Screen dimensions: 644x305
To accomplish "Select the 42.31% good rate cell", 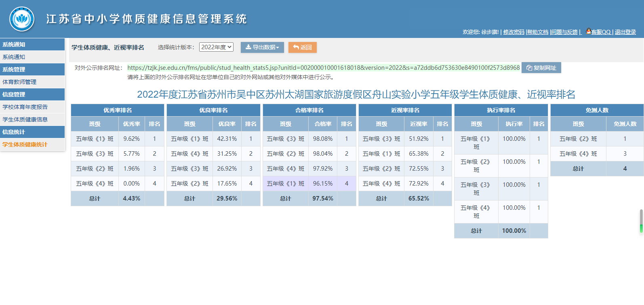I will [227, 139].
